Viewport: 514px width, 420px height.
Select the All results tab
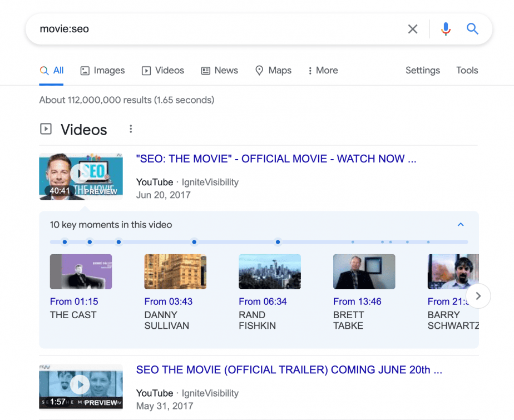pyautogui.click(x=52, y=71)
